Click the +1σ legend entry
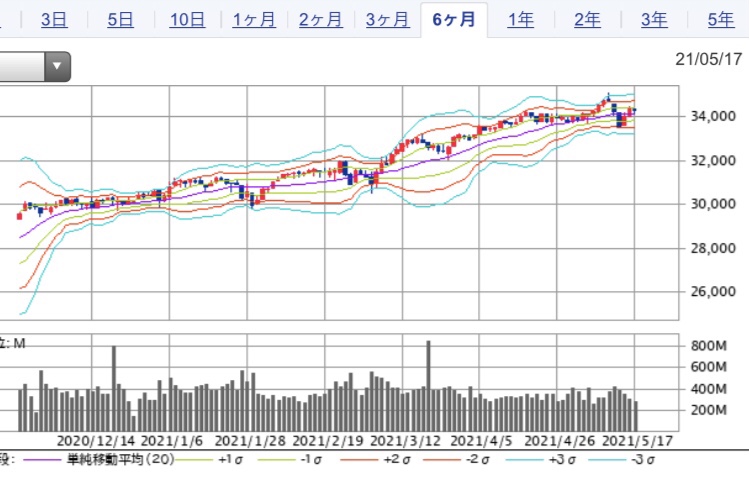 tap(230, 460)
